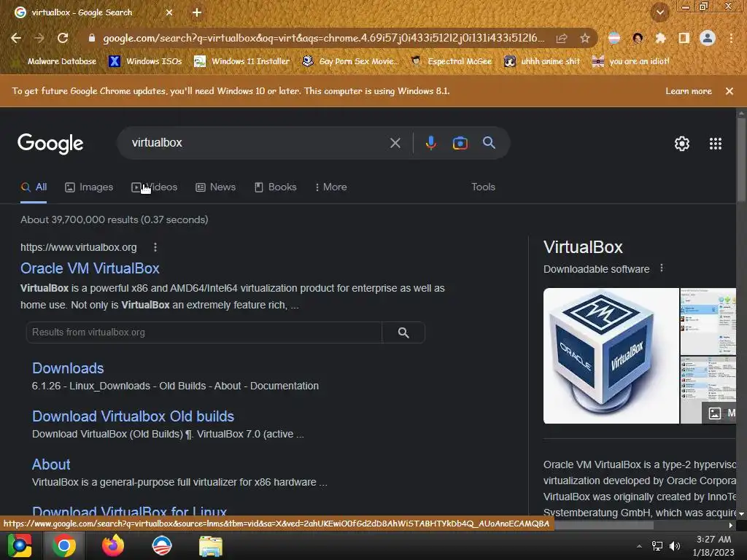Open Windows ISOs bookmark
The height and width of the screenshot is (560, 747).
(146, 61)
